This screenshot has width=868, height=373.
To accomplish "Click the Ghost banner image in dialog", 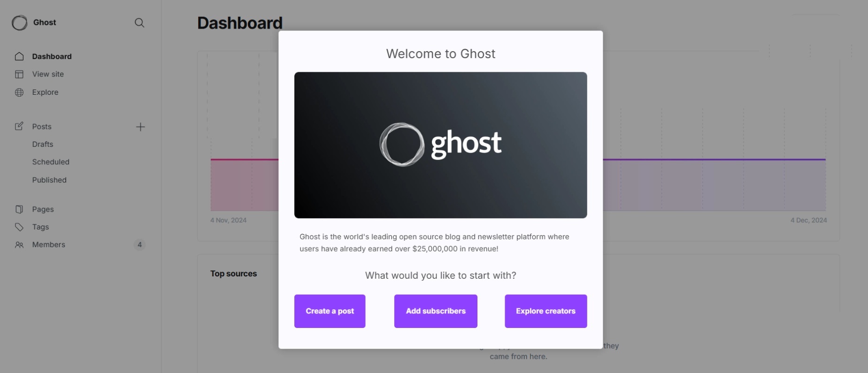I will coord(440,145).
